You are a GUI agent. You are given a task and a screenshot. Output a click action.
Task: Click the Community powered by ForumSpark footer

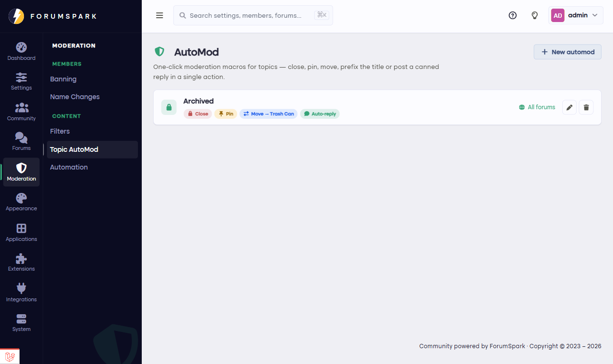pos(510,346)
